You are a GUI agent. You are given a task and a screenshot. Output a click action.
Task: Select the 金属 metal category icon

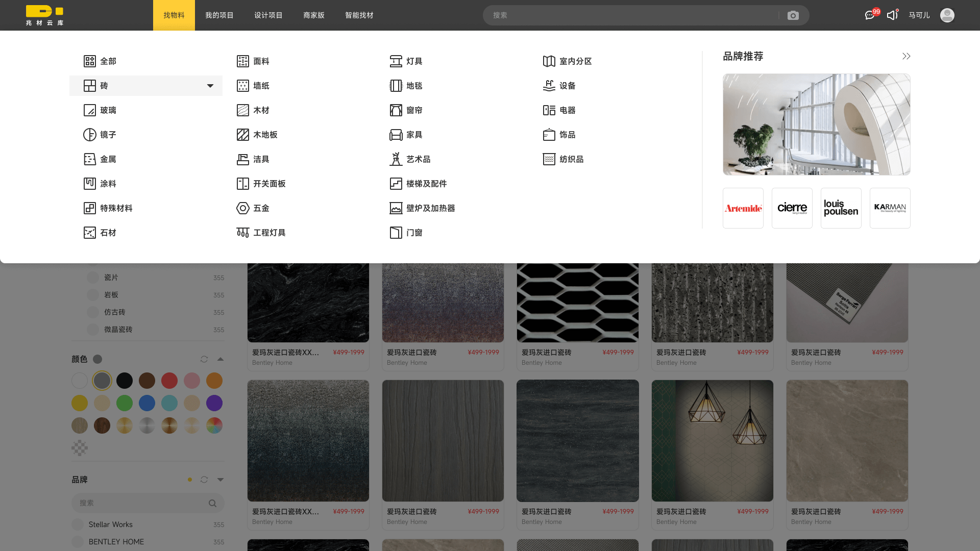point(90,159)
